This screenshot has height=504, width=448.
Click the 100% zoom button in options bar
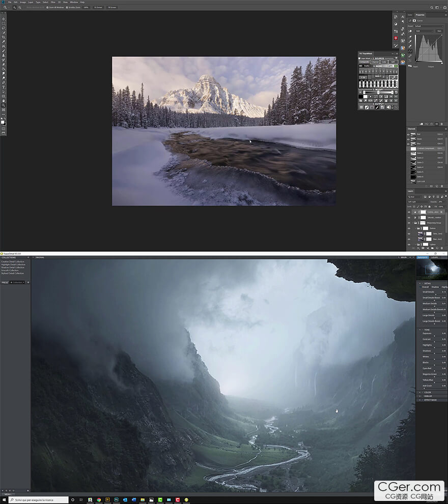tap(86, 8)
